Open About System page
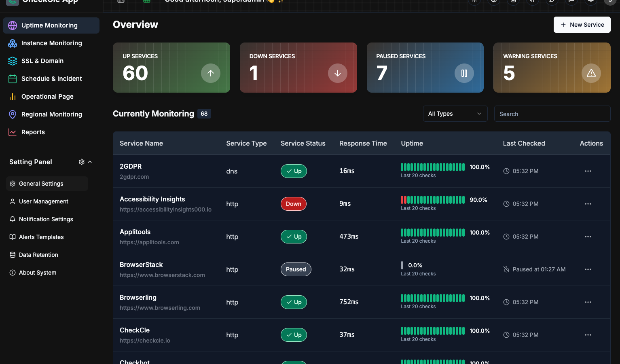This screenshot has width=620, height=364. [47, 273]
